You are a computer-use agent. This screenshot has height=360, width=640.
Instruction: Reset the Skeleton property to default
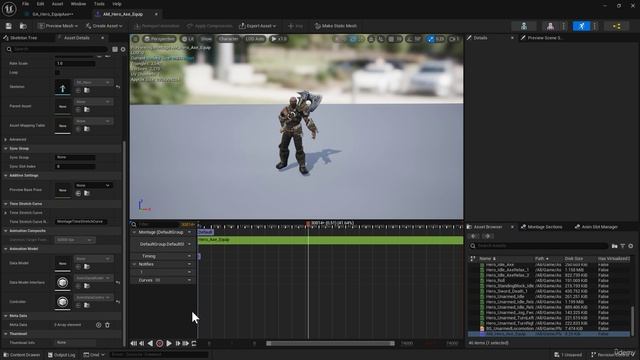click(x=118, y=87)
